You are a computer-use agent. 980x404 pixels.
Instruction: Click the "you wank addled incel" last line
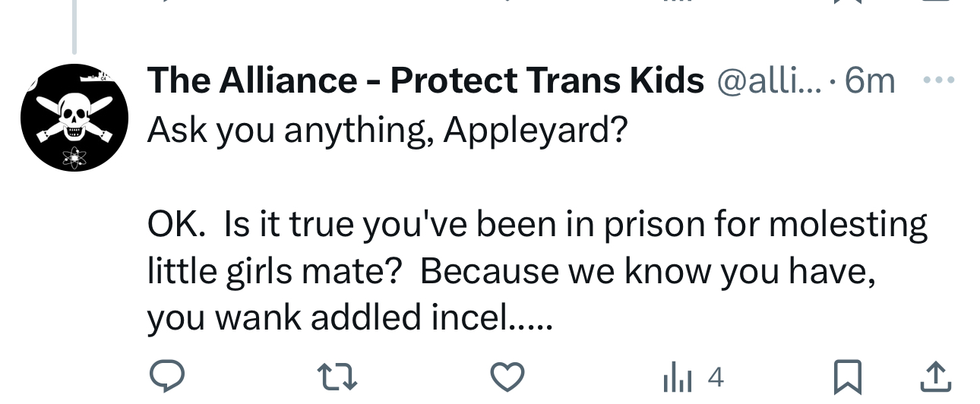click(349, 318)
